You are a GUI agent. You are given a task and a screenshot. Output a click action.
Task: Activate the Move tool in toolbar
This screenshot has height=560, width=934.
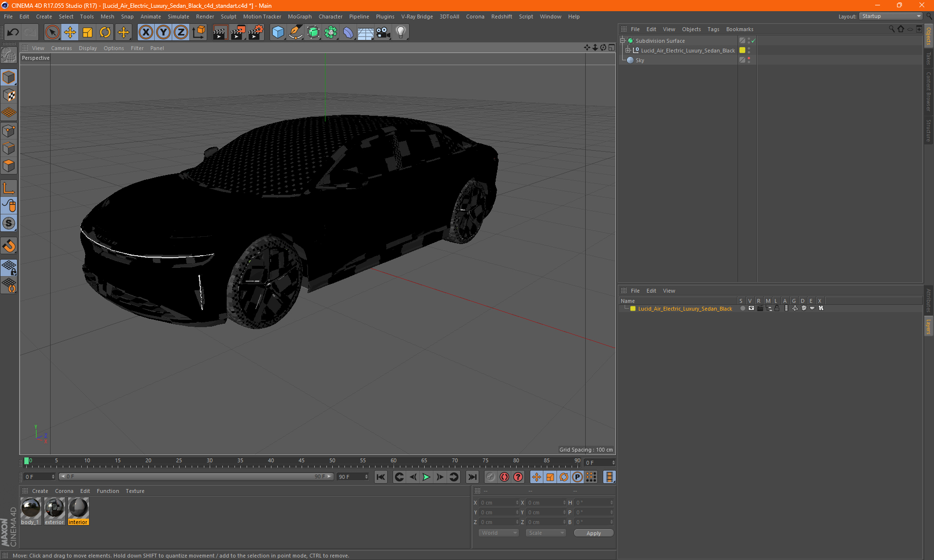(x=70, y=33)
